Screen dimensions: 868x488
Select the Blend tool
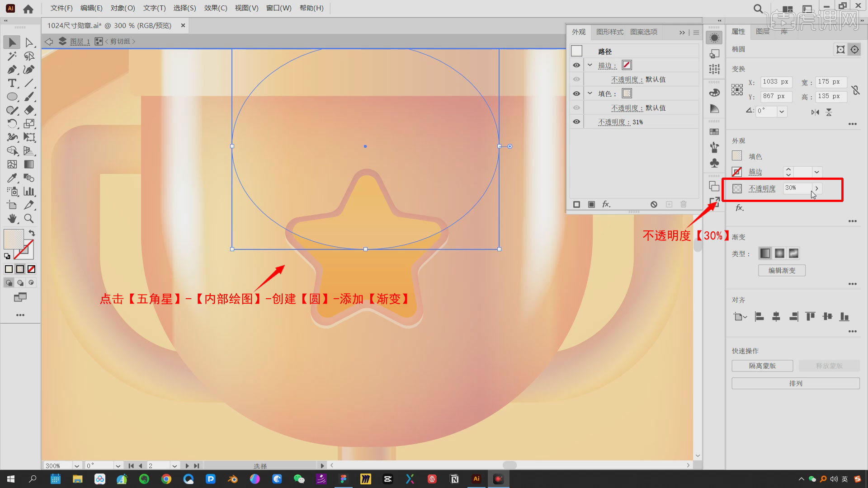29,178
